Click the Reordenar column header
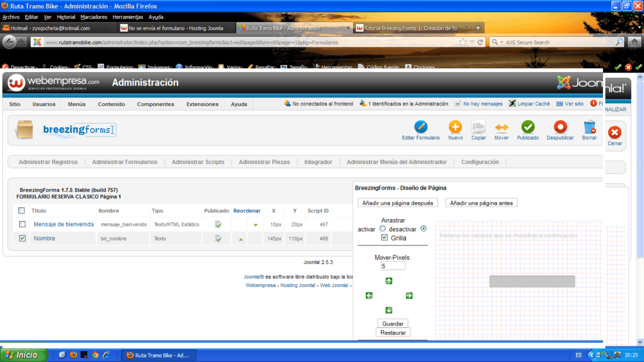This screenshot has height=362, width=644. (x=247, y=211)
